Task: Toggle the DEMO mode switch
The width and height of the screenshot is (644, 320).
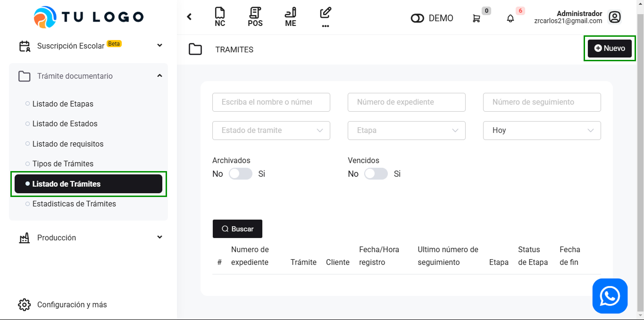Action: pyautogui.click(x=418, y=18)
